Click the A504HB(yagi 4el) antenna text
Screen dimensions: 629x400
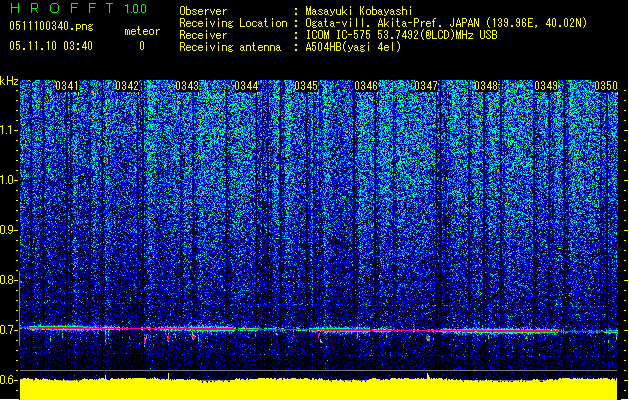[x=353, y=47]
